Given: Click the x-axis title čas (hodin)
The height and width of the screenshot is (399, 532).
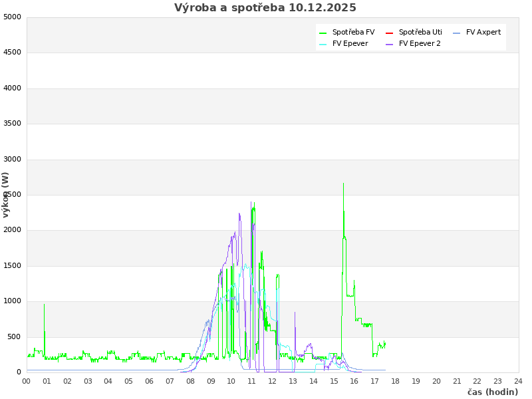Looking at the screenshot, I should click(x=493, y=392).
